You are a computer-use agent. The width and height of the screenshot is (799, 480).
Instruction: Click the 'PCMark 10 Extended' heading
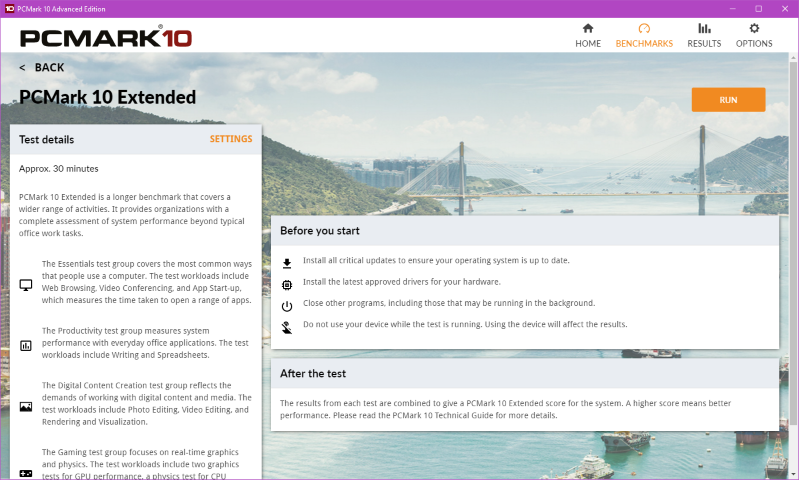108,97
